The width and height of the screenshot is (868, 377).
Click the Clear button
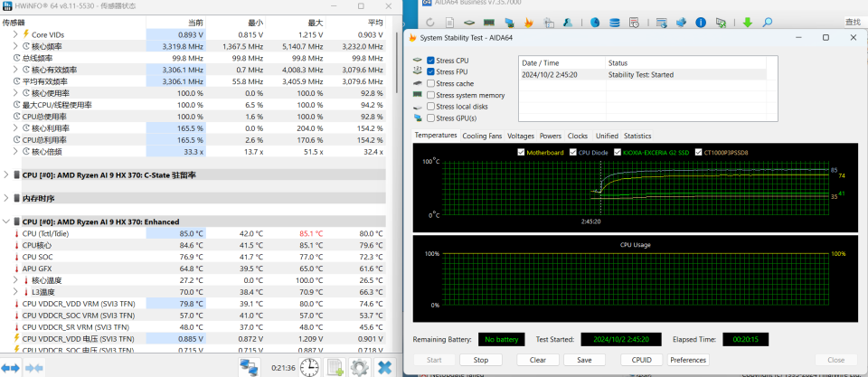[x=537, y=360]
